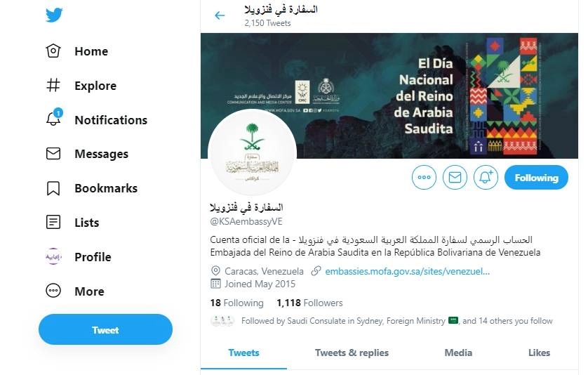Open the Explore hashtag icon
Image resolution: width=588 pixels, height=375 pixels.
tap(53, 85)
